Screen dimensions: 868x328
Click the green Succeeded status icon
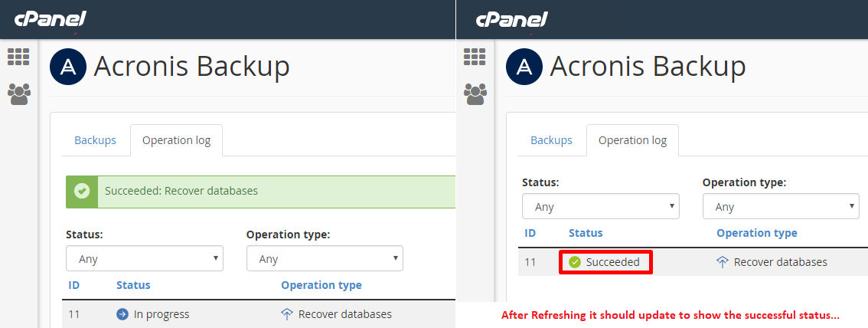[x=575, y=262]
